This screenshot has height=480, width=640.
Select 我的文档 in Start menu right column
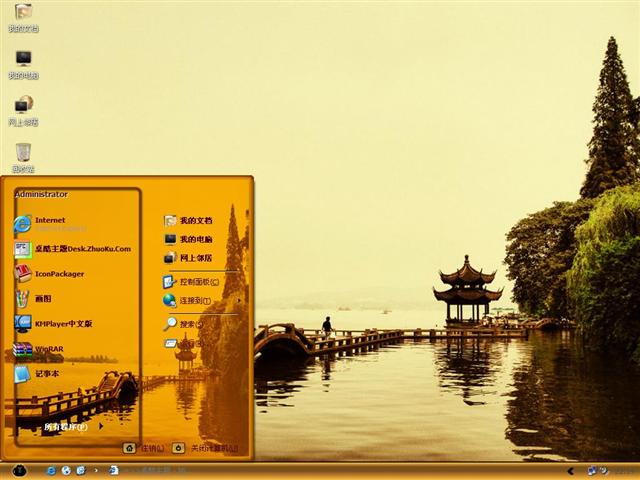click(x=188, y=220)
